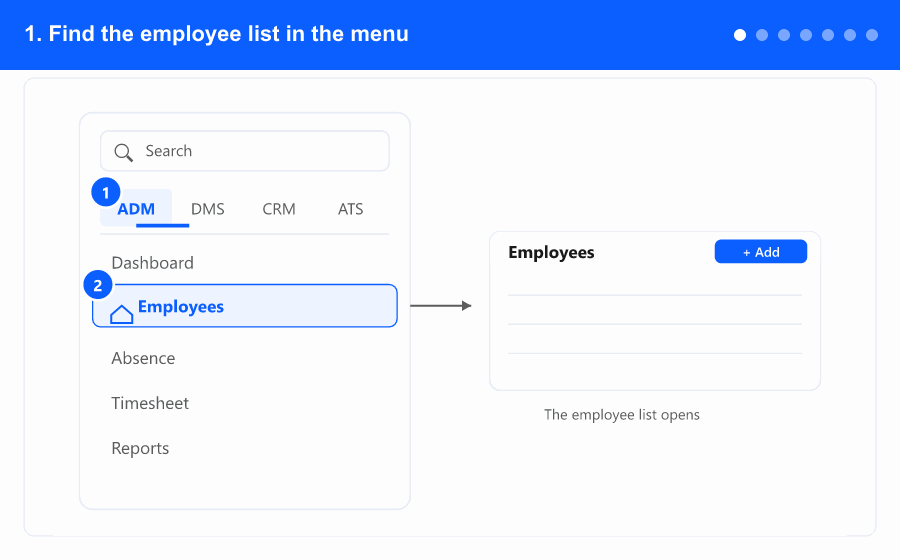Select the last slide indicator dot
This screenshot has width=900, height=560.
coord(872,35)
